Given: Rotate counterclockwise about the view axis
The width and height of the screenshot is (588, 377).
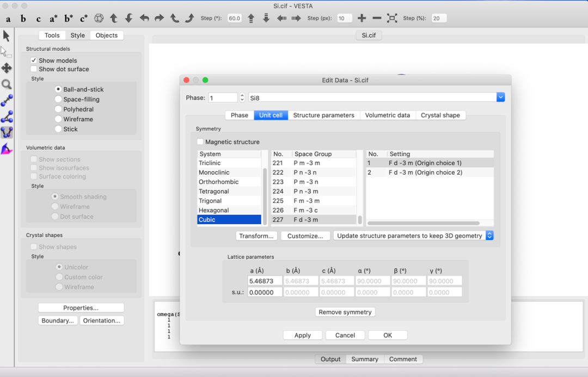Looking at the screenshot, I should coord(174,18).
